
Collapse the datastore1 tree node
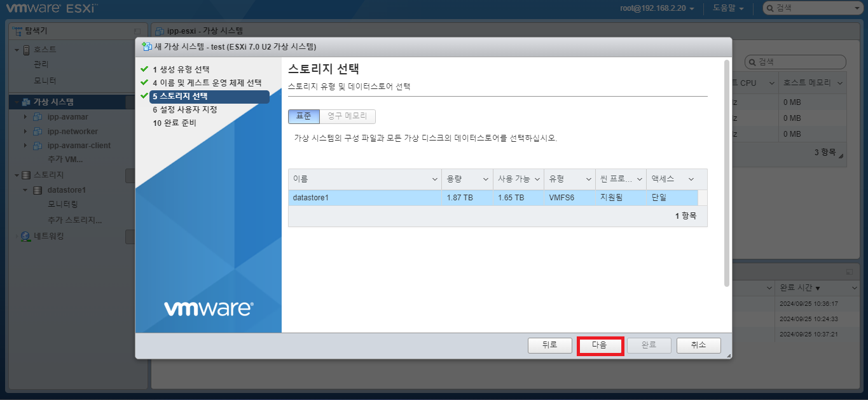[x=25, y=190]
